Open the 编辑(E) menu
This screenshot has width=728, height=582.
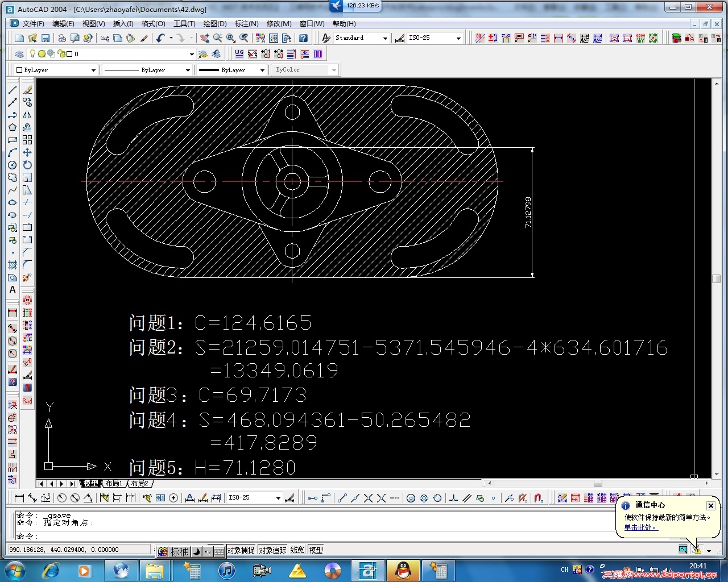click(x=63, y=24)
